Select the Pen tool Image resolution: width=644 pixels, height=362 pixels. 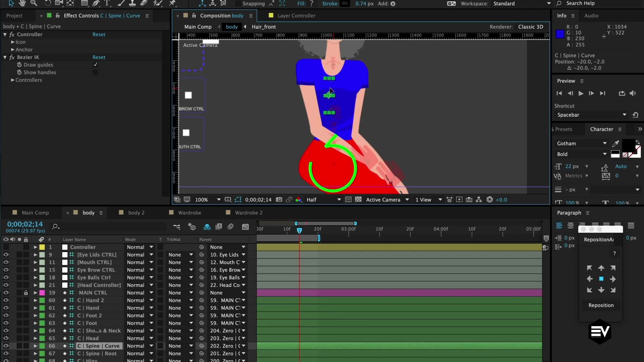coord(96,3)
